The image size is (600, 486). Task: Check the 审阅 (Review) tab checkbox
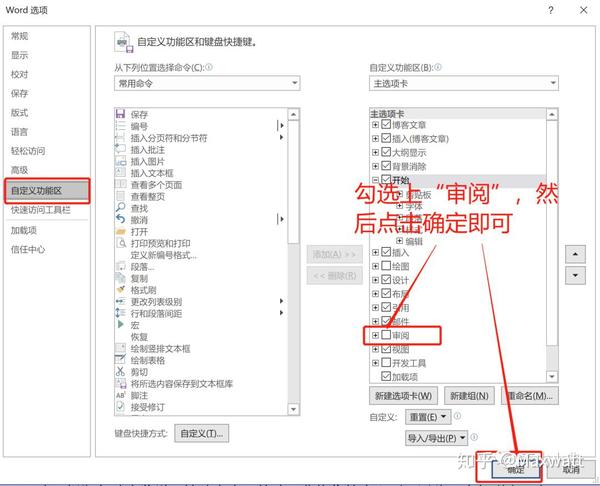(386, 335)
